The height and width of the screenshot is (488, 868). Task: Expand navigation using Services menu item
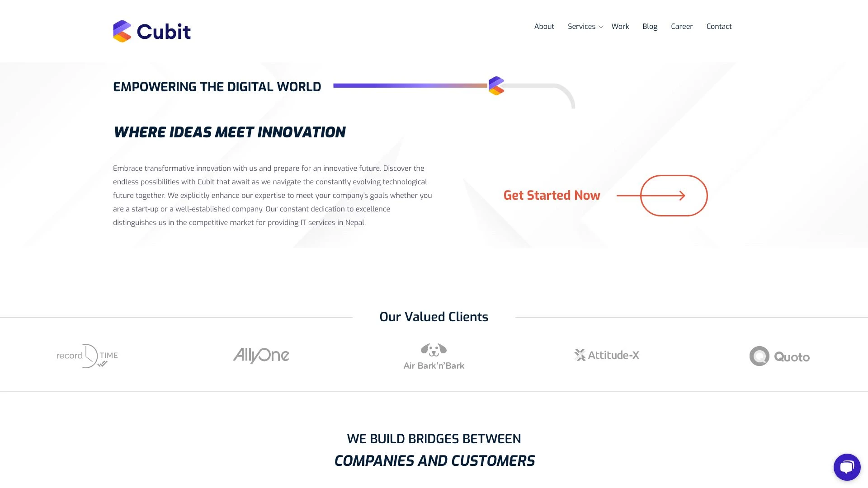click(584, 26)
